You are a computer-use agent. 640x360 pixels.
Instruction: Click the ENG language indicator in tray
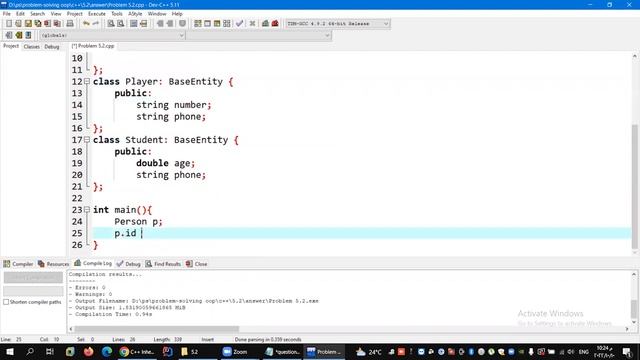584,352
